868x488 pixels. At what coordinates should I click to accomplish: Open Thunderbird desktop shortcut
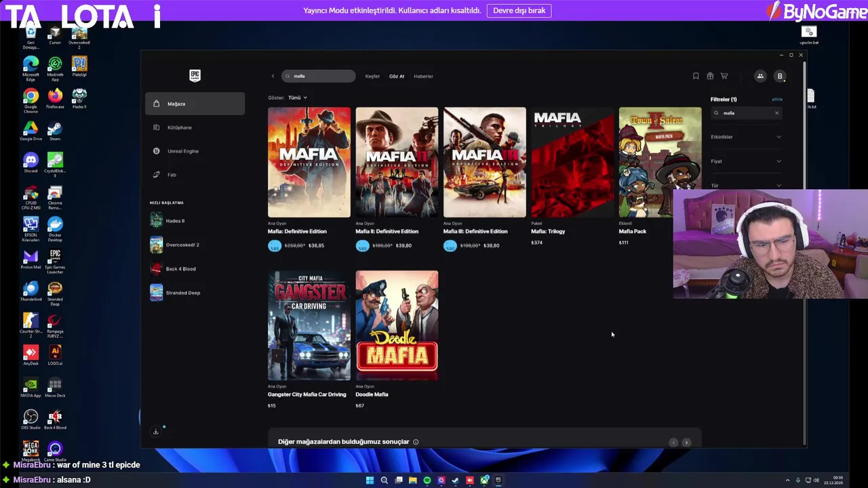click(31, 291)
